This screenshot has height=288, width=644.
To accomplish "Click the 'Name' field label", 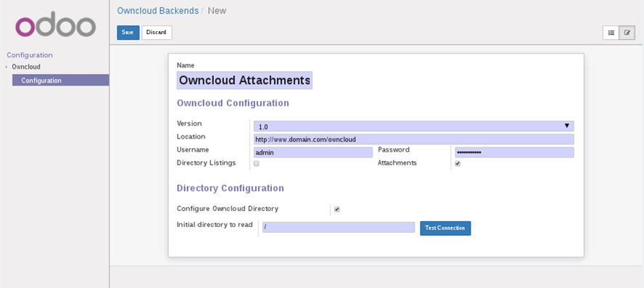I will point(185,65).
